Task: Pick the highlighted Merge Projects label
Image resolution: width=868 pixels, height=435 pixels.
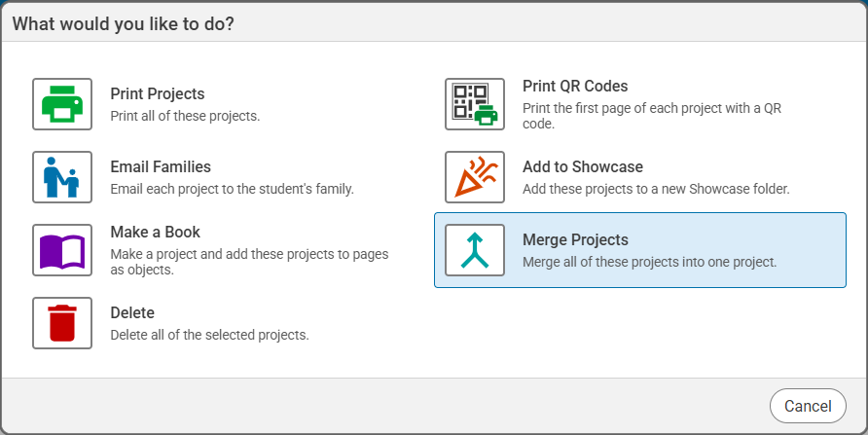Action: (575, 240)
